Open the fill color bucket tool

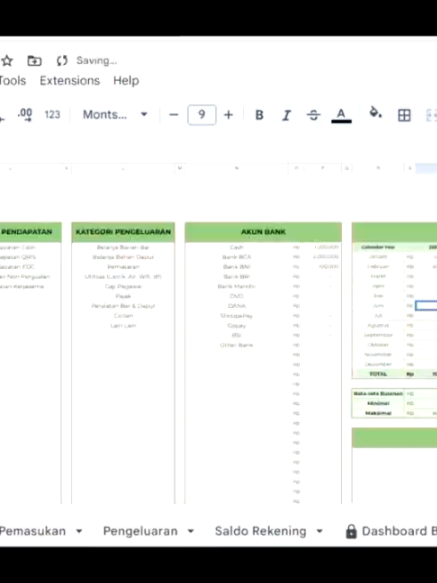[x=375, y=113]
